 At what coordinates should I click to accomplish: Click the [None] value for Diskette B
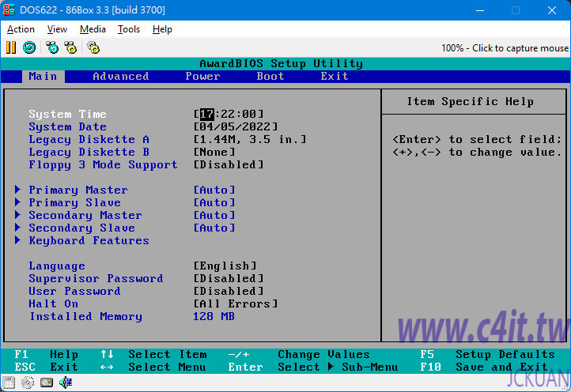[214, 153]
